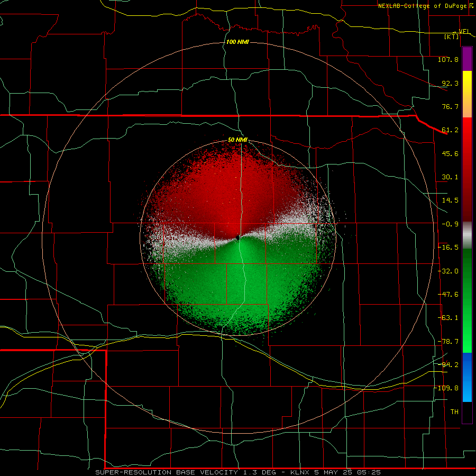Image resolution: width=476 pixels, height=476 pixels.
Task: Click the -32.0 scale value
Action: (x=448, y=271)
